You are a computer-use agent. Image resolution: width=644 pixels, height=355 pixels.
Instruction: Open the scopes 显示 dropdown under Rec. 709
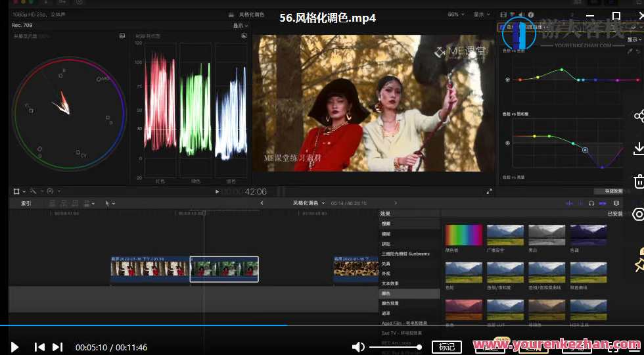[x=241, y=26]
